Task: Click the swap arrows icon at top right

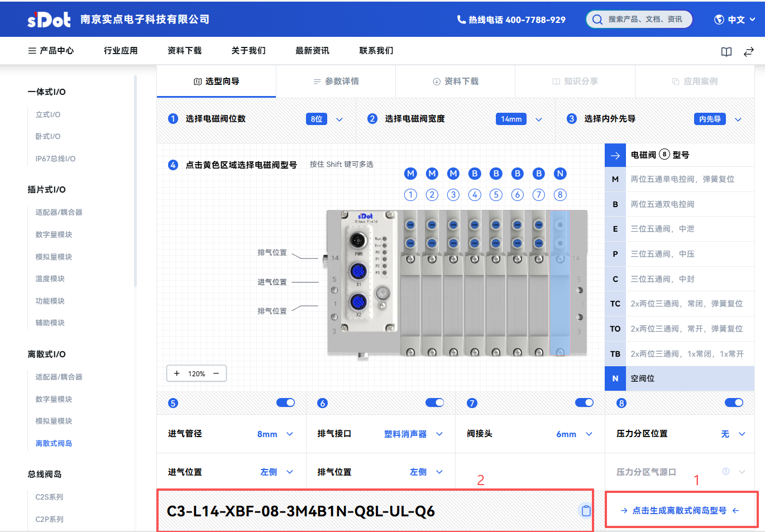Action: click(x=748, y=52)
